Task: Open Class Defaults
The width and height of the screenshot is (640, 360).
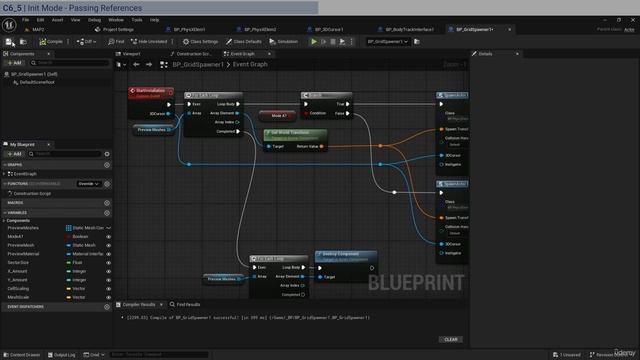Action: click(x=244, y=42)
